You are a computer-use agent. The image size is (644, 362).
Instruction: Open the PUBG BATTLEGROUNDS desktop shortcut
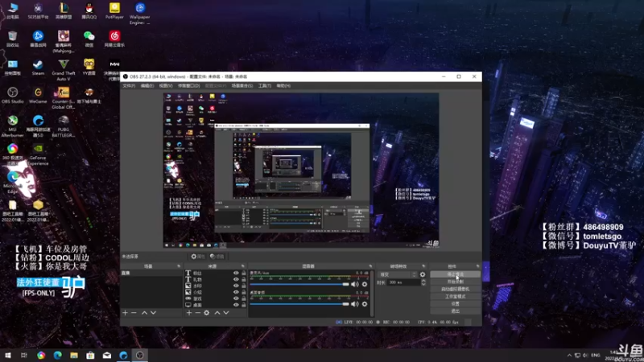64,126
